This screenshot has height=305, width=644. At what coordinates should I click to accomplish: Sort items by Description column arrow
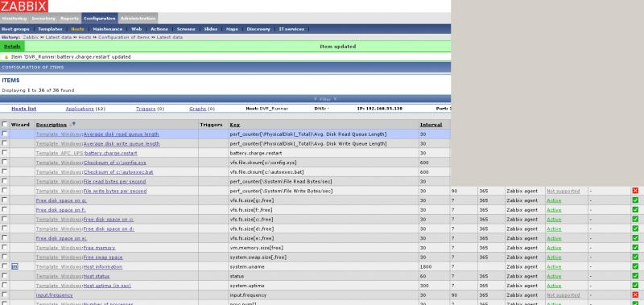click(x=72, y=124)
